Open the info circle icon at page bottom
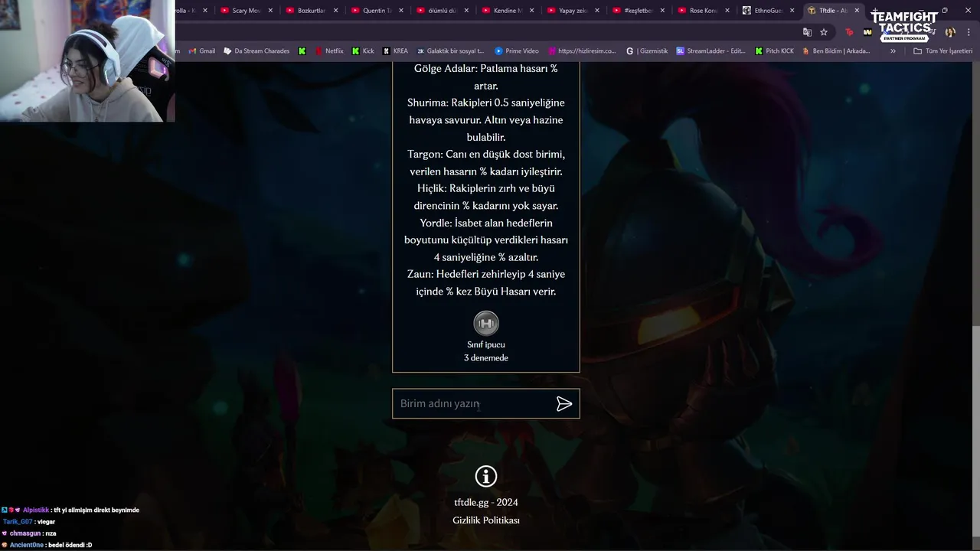The image size is (980, 551). [x=486, y=476]
